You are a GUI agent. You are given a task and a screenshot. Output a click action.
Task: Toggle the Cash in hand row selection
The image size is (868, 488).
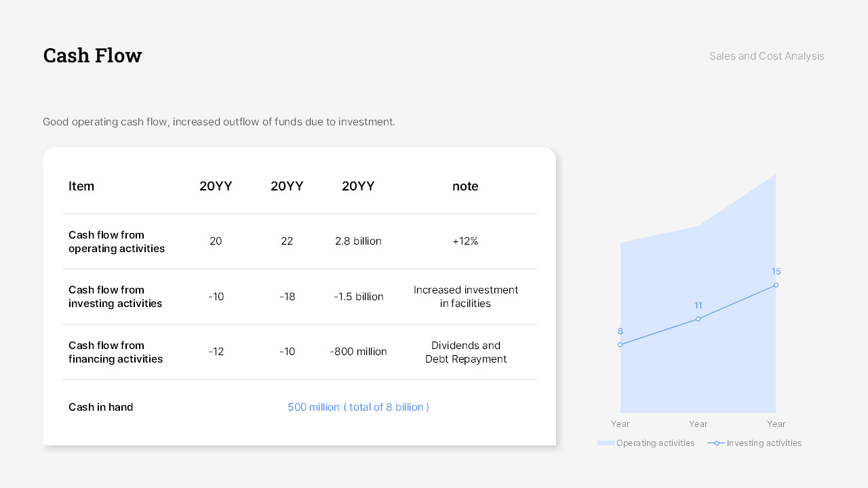tap(100, 407)
